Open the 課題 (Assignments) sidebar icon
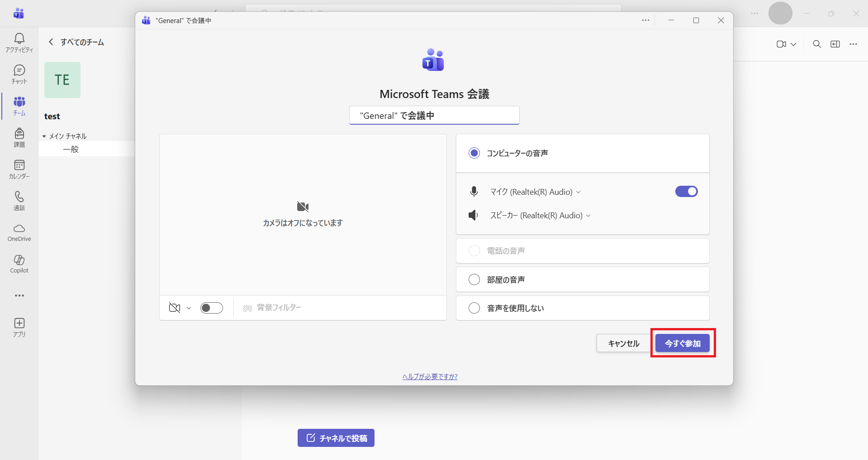This screenshot has width=868, height=460. [x=19, y=137]
